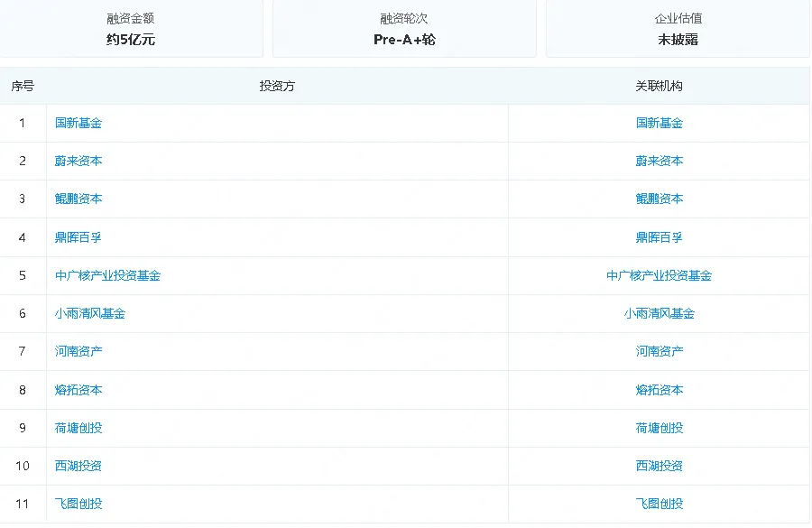Open 蔚来资本 link in 关联机构 column
This screenshot has height=528, width=812.
660,161
